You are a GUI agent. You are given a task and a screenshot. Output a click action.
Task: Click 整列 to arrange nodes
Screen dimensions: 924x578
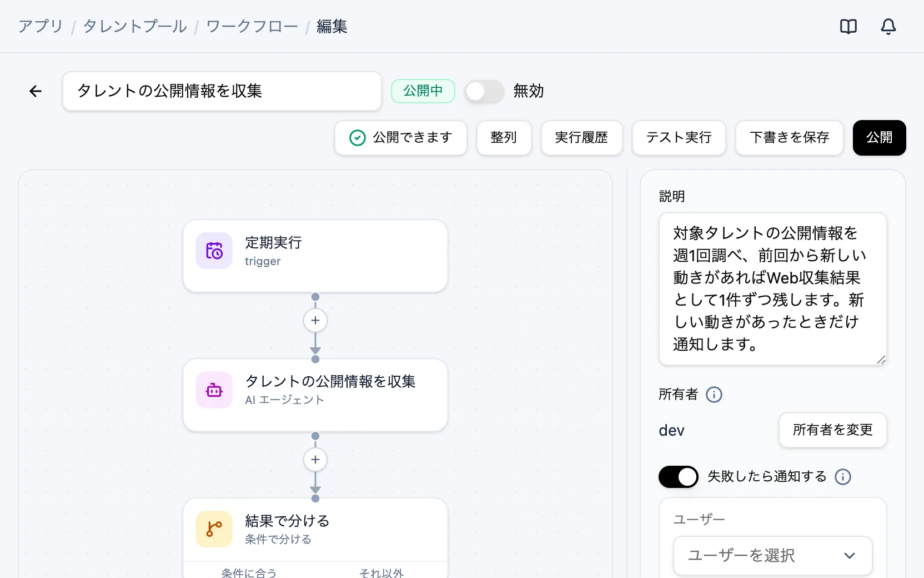(x=504, y=137)
